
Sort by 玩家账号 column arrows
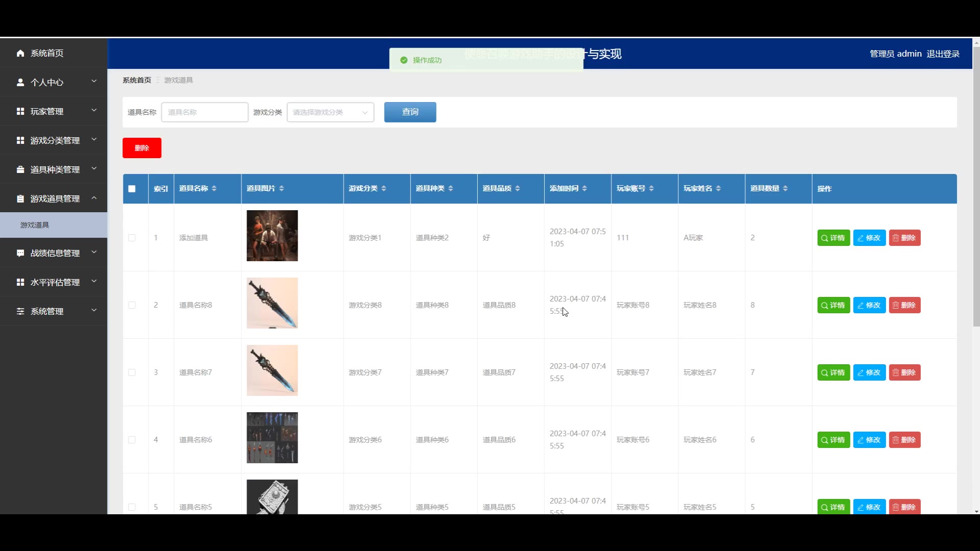pos(651,189)
